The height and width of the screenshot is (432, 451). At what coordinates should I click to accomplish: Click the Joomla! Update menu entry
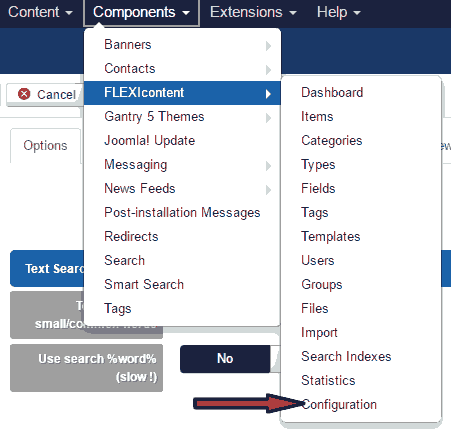[x=150, y=140]
